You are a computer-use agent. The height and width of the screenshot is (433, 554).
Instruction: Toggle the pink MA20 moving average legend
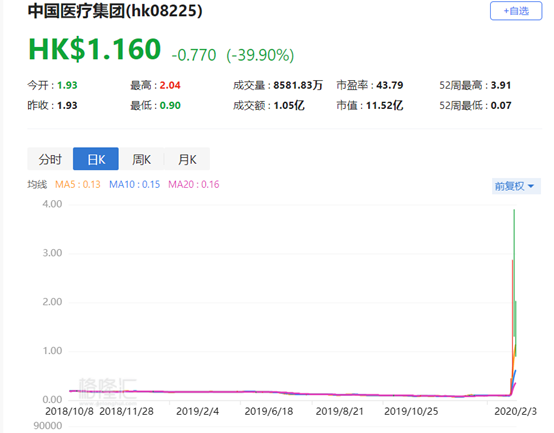[194, 184]
